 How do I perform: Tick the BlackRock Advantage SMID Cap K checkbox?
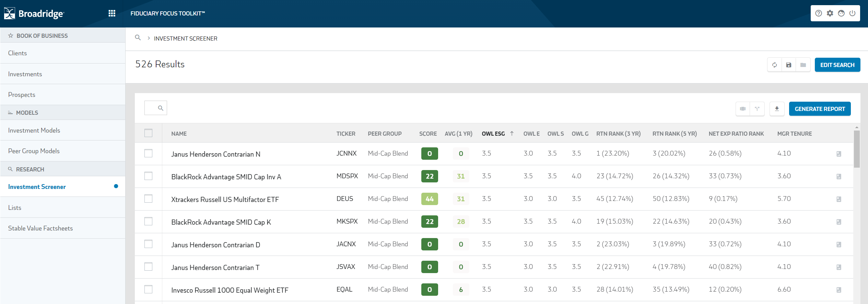coord(148,221)
